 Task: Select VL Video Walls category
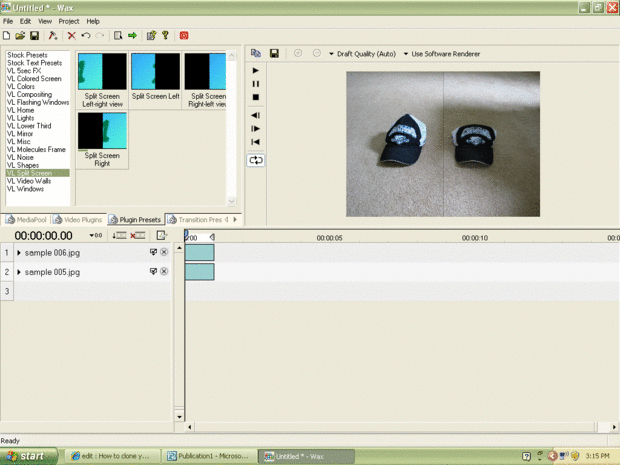tap(29, 181)
